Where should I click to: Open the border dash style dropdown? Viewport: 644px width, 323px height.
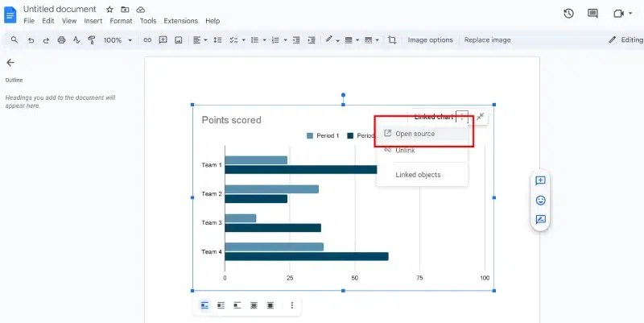tap(371, 39)
